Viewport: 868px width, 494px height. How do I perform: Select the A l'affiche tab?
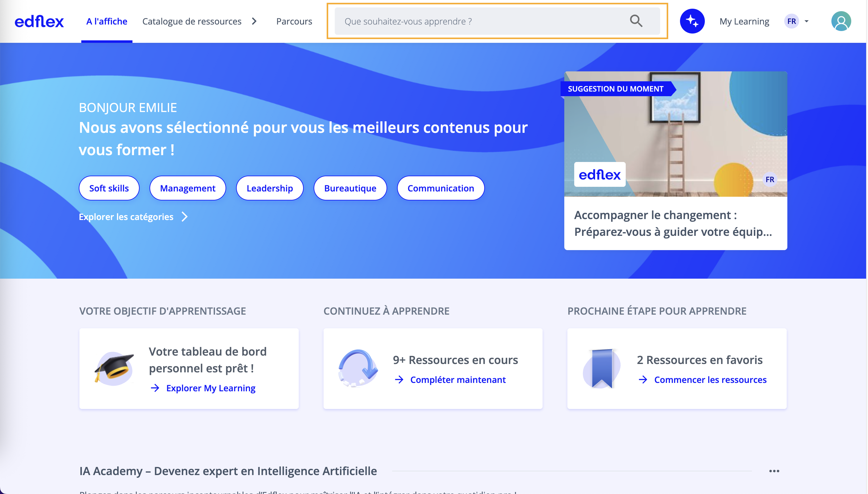coord(106,21)
